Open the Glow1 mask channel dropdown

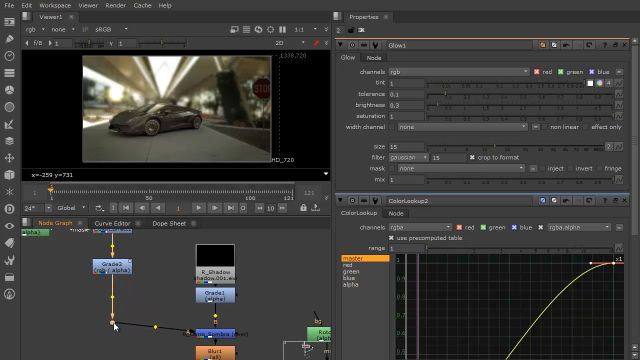(462, 169)
